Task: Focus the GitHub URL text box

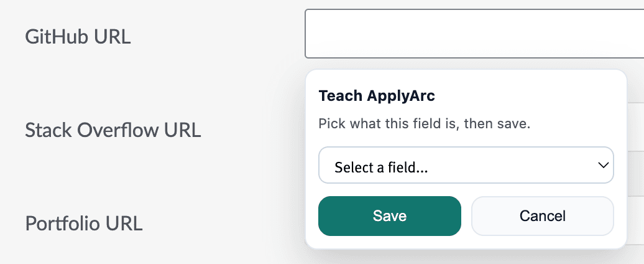Action: click(x=472, y=34)
